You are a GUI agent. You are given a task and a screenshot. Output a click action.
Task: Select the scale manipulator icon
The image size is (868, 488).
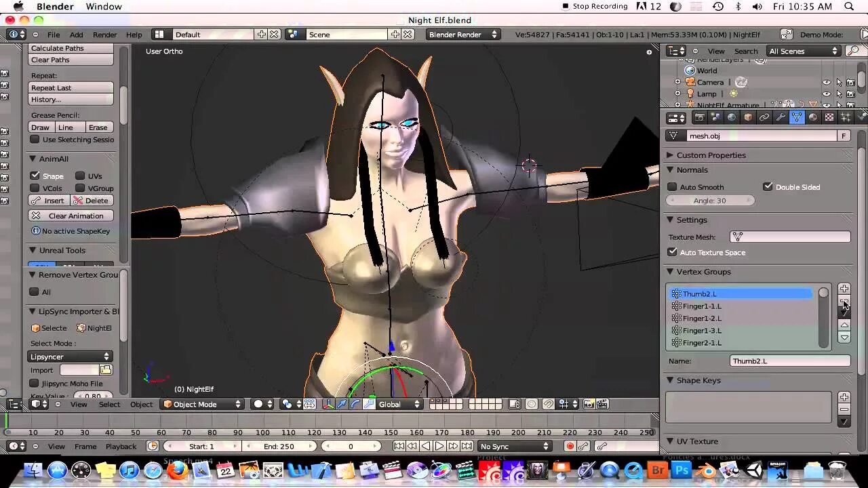[x=368, y=404]
